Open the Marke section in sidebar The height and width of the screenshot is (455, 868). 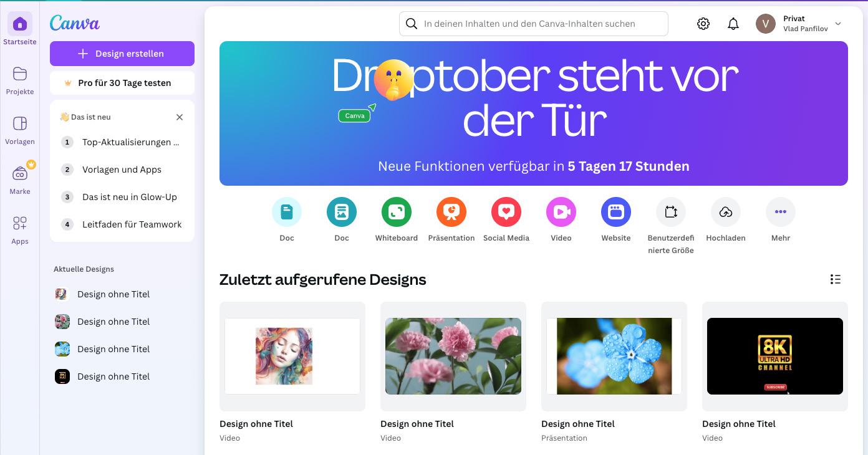pos(20,180)
